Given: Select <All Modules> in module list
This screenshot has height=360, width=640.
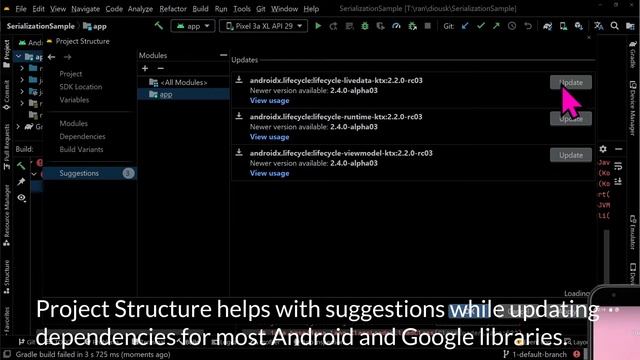Looking at the screenshot, I should pos(184,82).
